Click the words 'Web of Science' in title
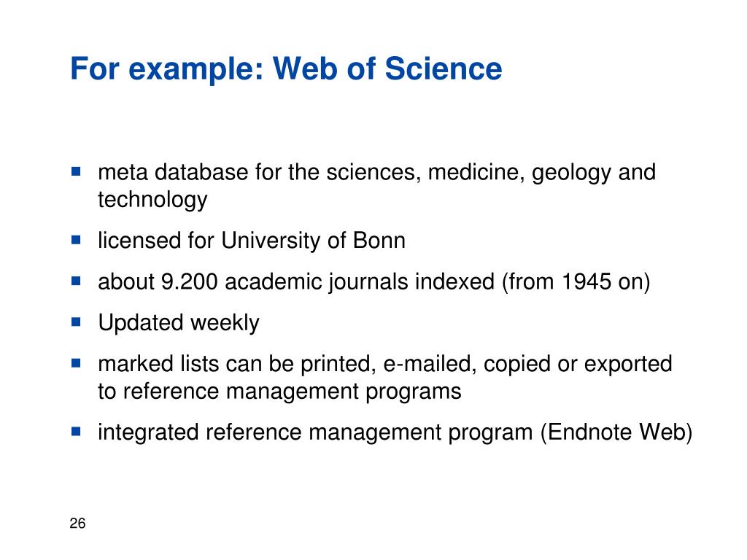 387,69
